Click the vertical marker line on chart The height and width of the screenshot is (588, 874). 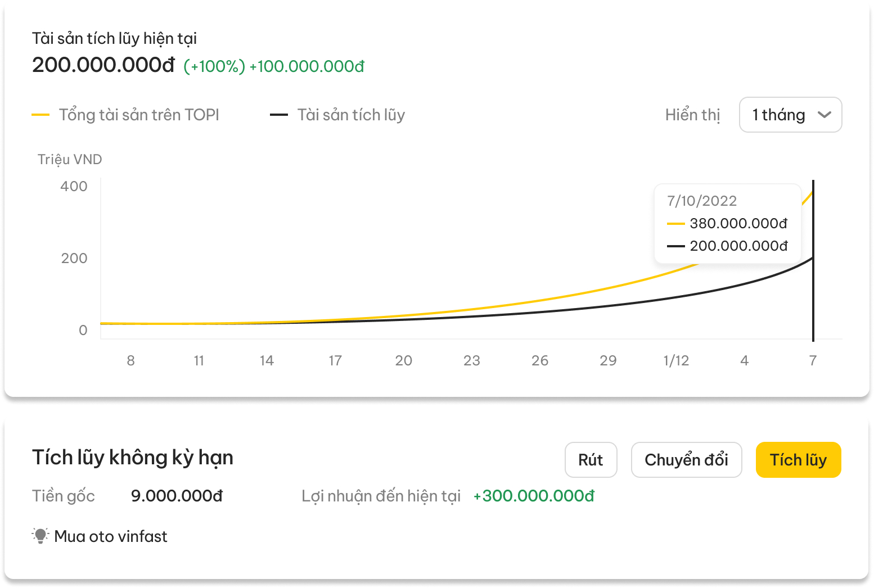(x=813, y=304)
